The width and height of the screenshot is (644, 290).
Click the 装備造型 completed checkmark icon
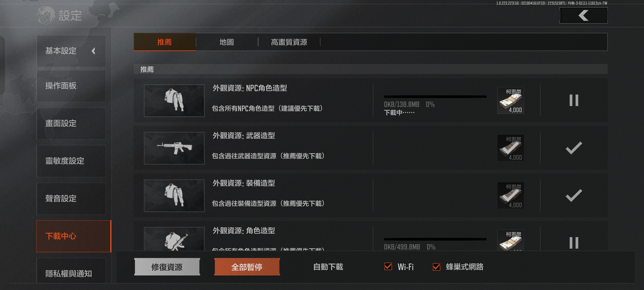coord(574,195)
